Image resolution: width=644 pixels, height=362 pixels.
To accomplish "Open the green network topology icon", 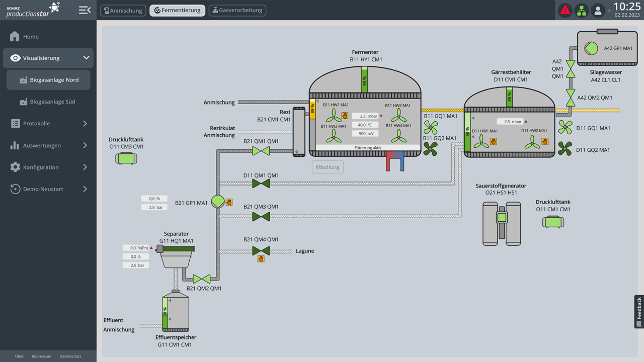I will 581,10.
